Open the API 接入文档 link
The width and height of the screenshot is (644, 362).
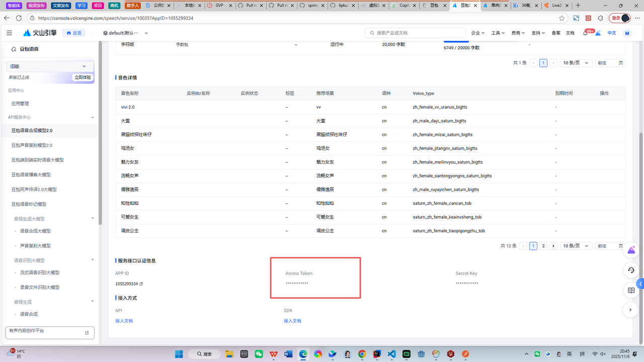(x=124, y=321)
